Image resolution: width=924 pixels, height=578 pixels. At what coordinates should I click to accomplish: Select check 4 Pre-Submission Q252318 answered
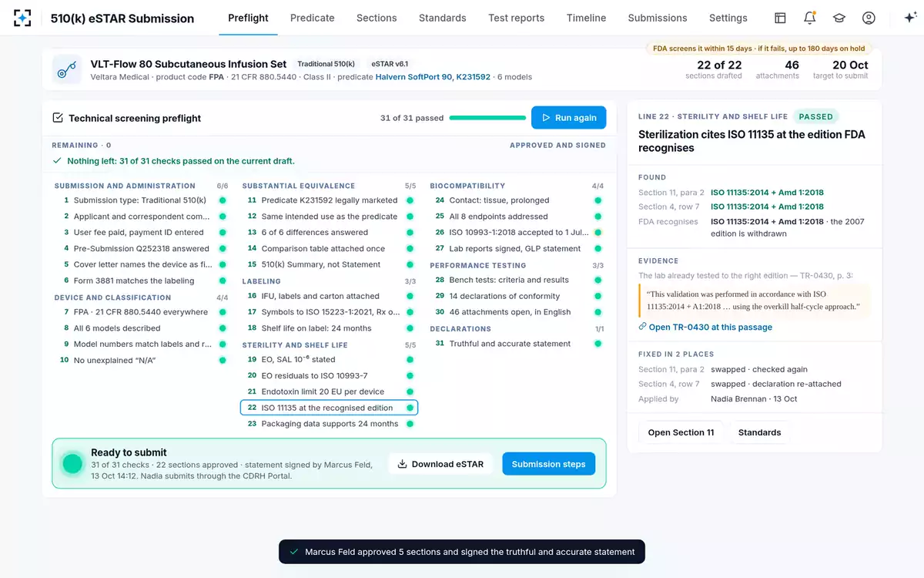pos(142,248)
